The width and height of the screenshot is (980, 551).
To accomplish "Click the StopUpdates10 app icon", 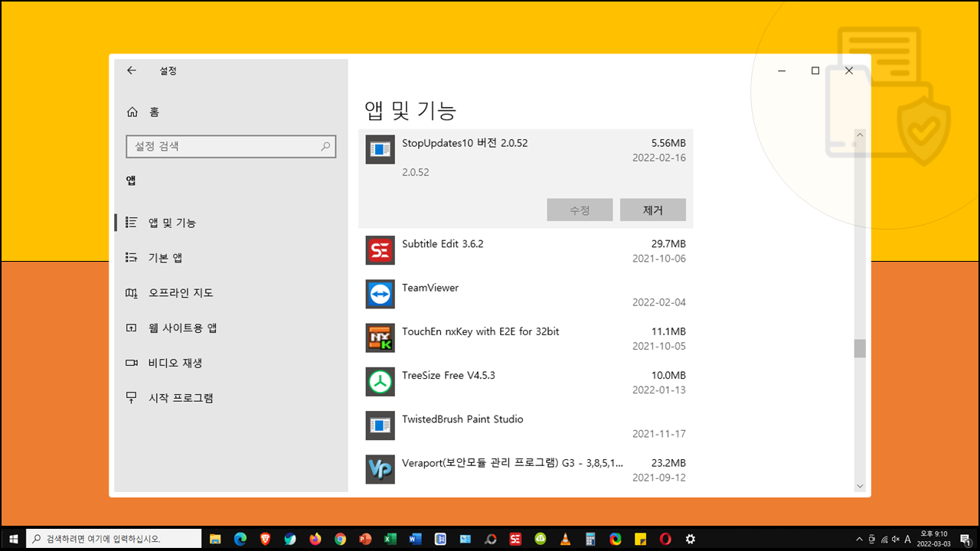I will [380, 149].
